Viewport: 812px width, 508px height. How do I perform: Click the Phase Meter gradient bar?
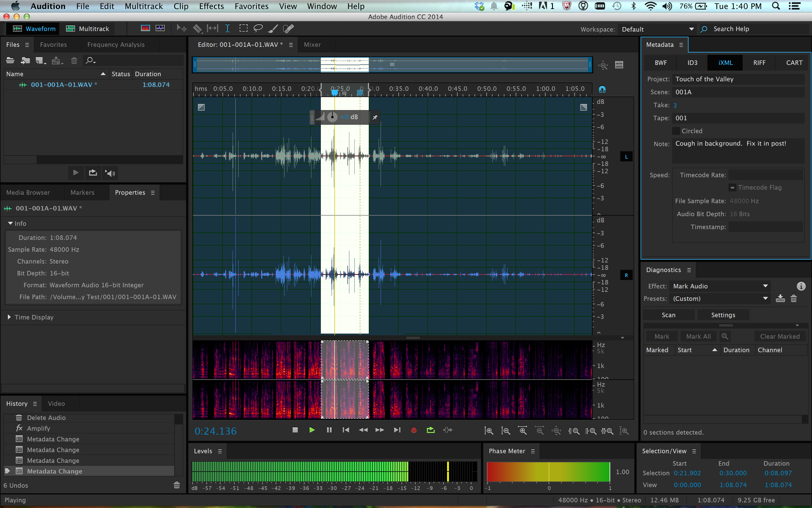[x=548, y=472]
